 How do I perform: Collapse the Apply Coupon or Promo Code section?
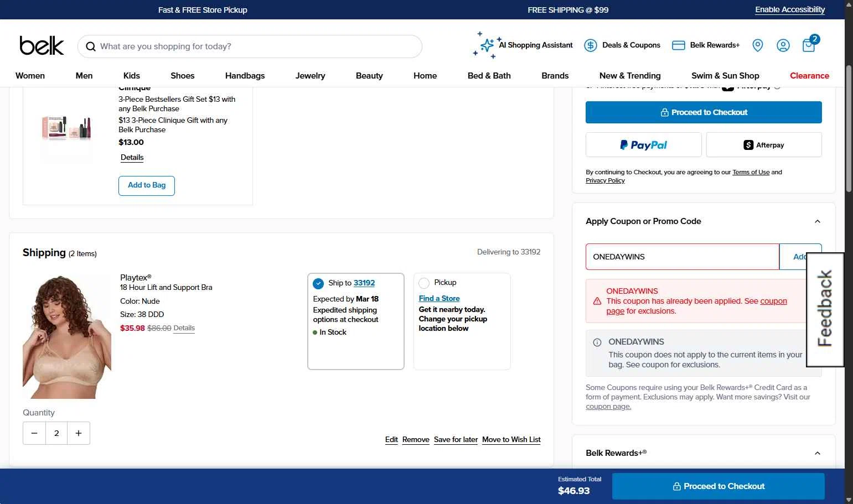(x=818, y=221)
